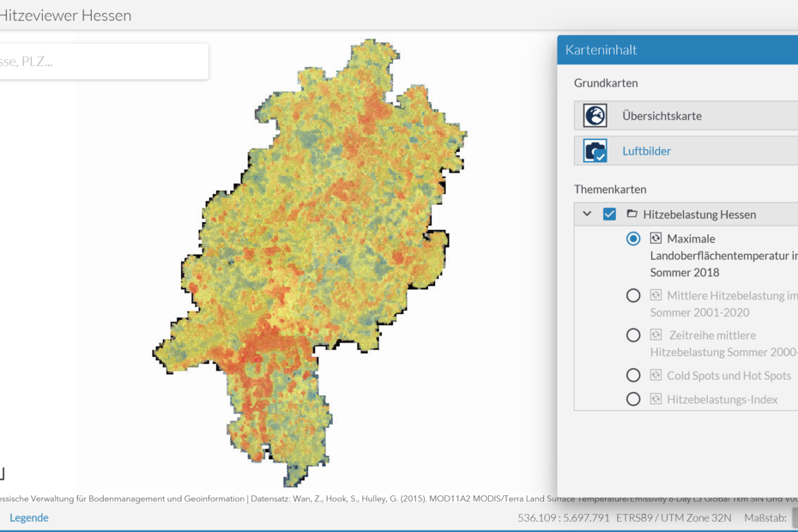Open the Legende link
This screenshot has width=798, height=532.
[29, 517]
